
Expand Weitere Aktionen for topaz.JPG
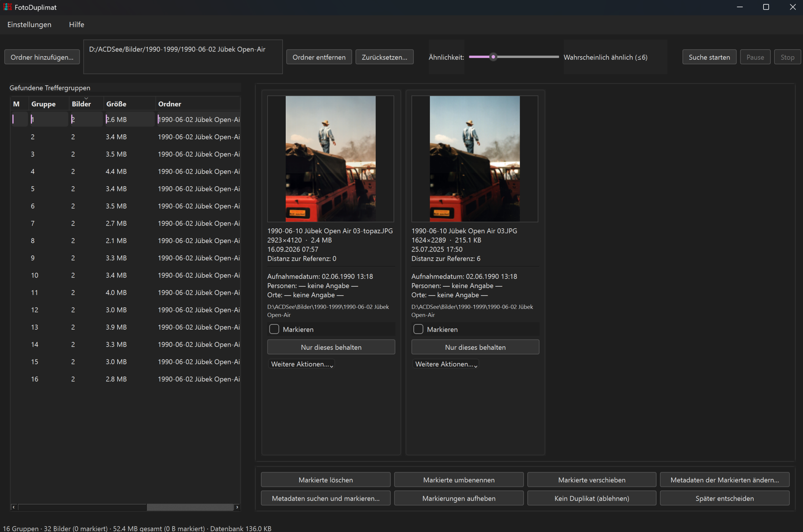(x=301, y=364)
